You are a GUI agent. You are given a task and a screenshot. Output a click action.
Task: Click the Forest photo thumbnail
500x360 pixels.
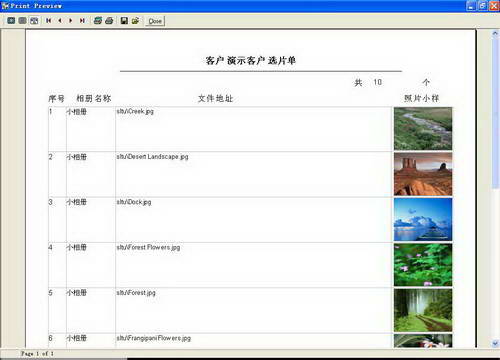click(423, 310)
